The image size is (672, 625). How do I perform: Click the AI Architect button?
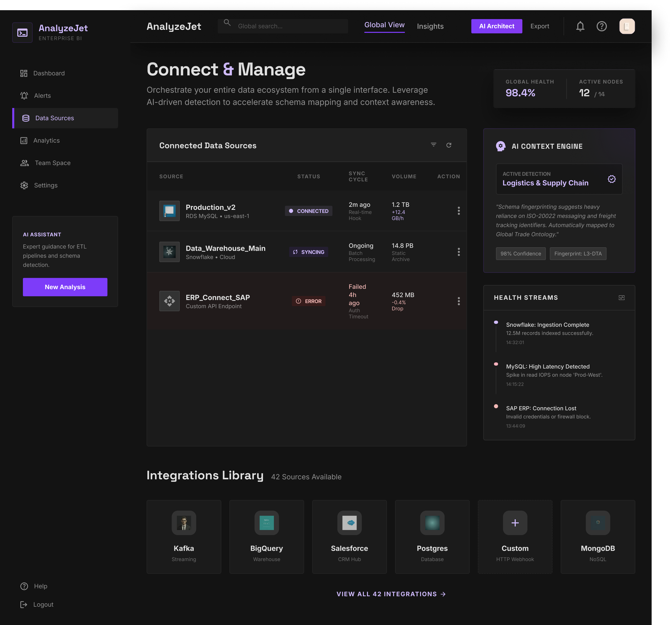pos(496,26)
